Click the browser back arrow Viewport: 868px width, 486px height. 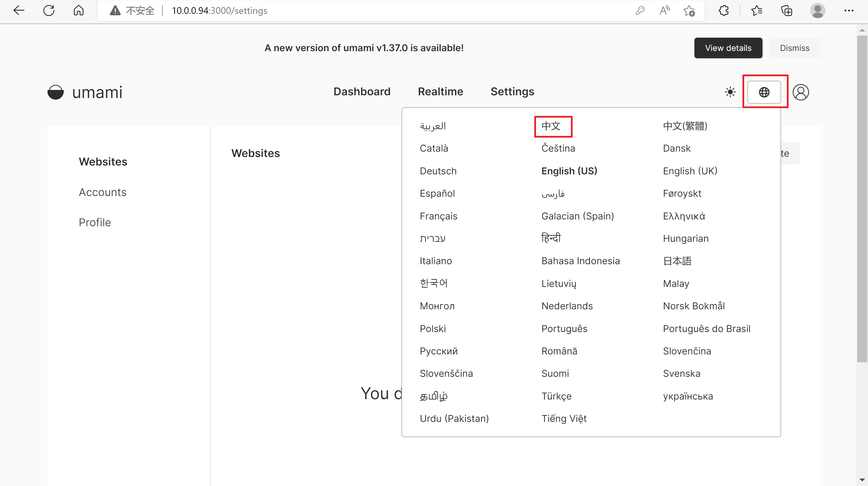(x=19, y=11)
